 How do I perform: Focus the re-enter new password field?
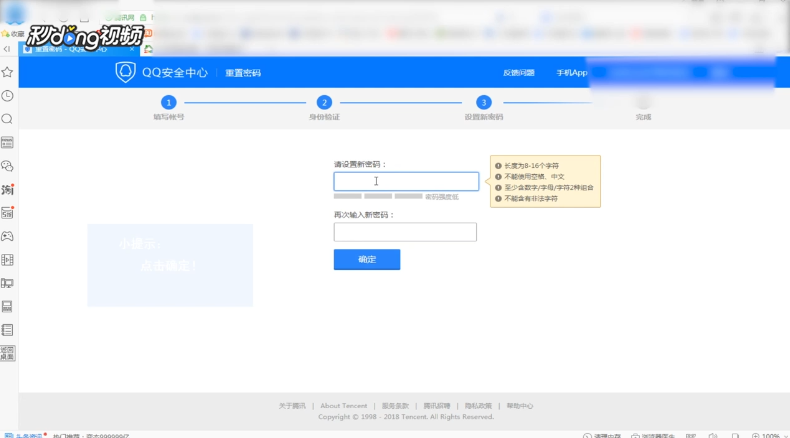tap(405, 232)
